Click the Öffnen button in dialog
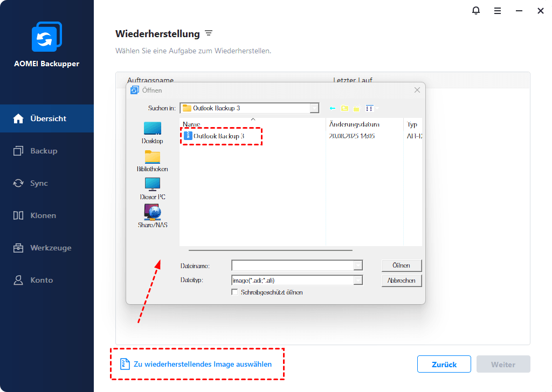Image resolution: width=552 pixels, height=392 pixels. (401, 265)
